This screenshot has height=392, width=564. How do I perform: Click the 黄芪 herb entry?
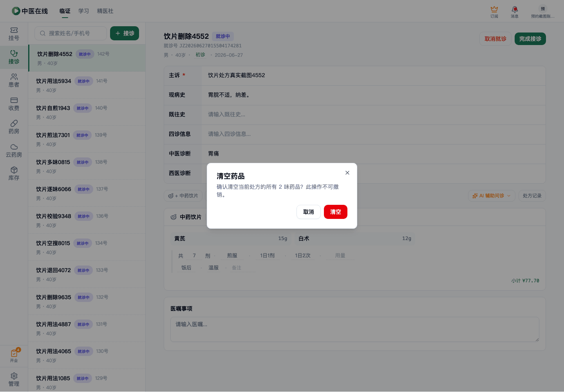click(x=231, y=238)
